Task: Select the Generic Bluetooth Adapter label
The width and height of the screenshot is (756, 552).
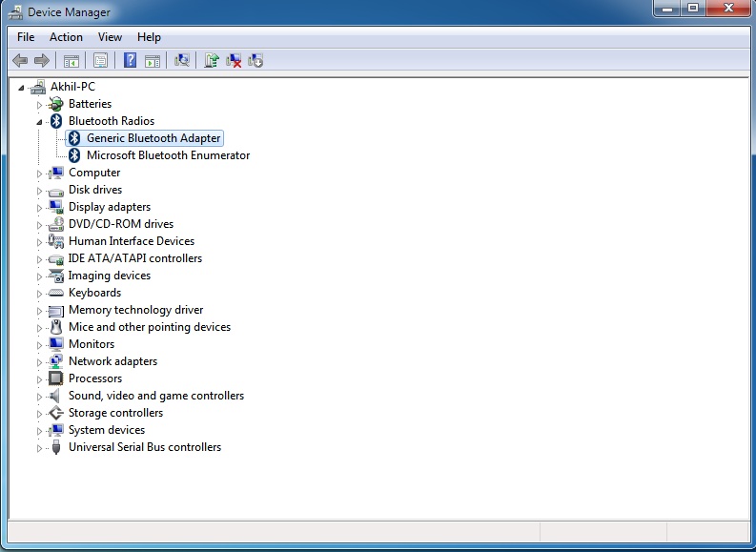Action: [x=153, y=138]
